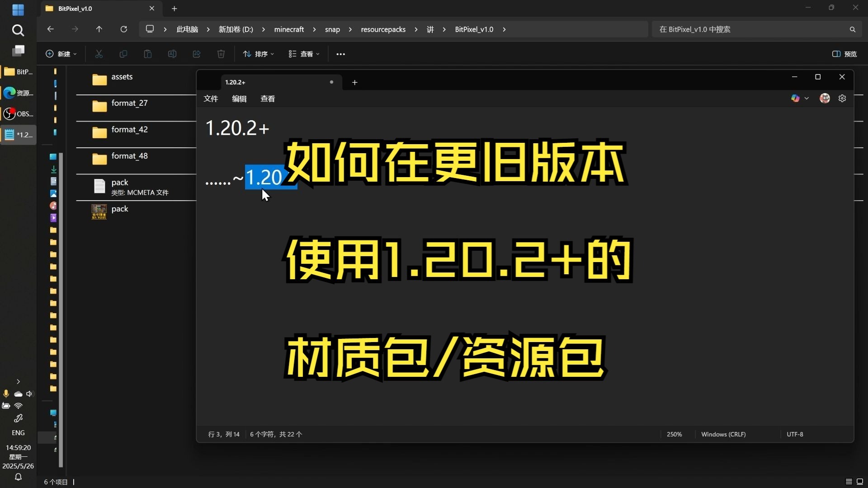Viewport: 868px width, 488px height.
Task: Copy files using the copy icon
Action: click(x=123, y=54)
